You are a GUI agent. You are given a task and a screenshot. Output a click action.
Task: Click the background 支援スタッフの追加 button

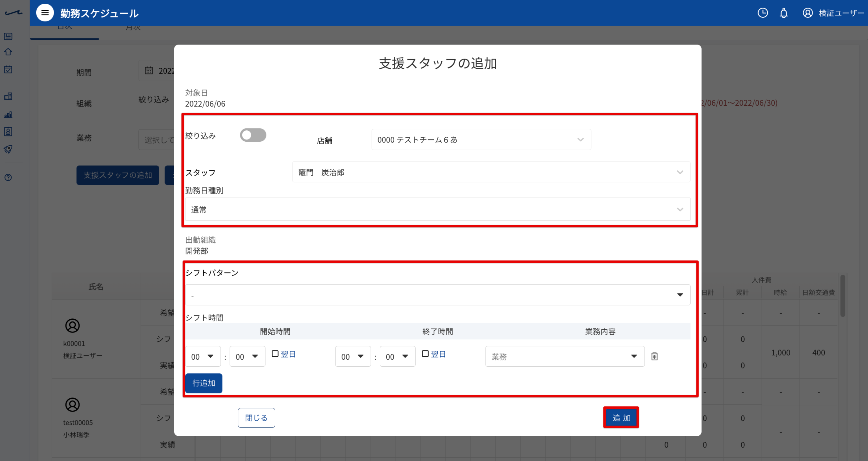(x=118, y=175)
